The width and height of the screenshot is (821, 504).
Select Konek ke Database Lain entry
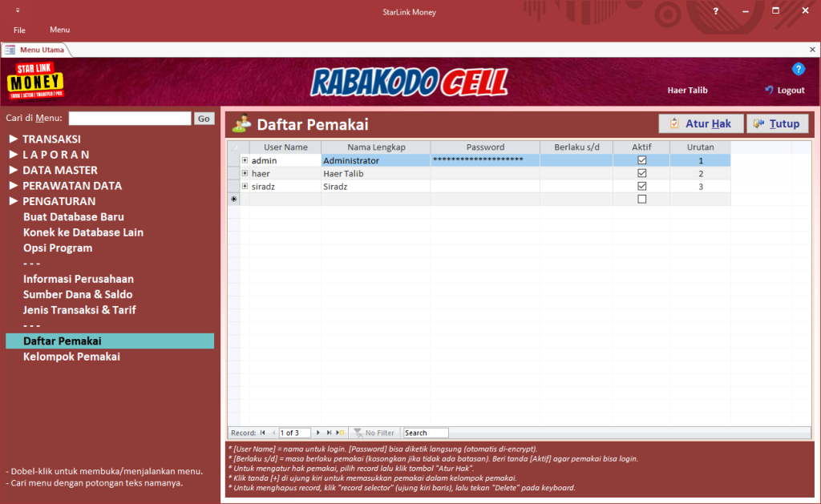pos(83,232)
